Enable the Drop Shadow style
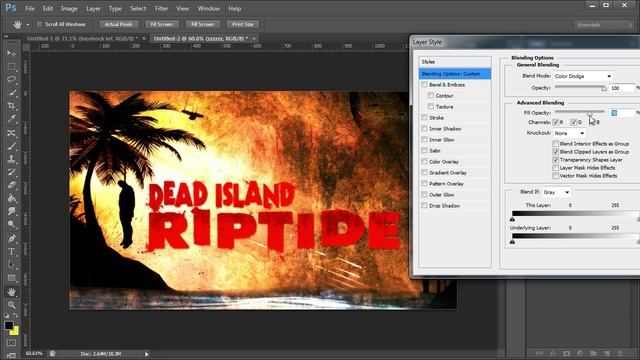Image resolution: width=640 pixels, height=360 pixels. pyautogui.click(x=424, y=206)
